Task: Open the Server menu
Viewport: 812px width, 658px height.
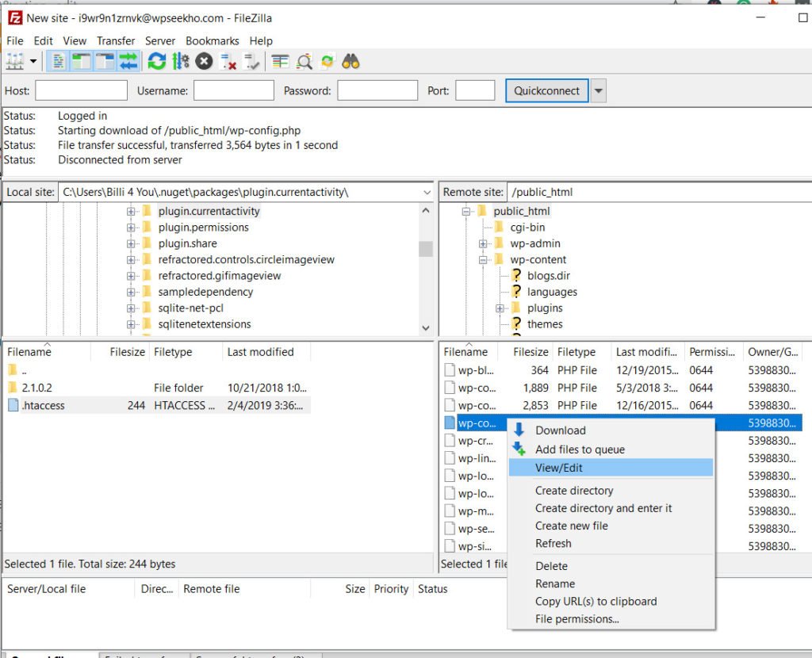Action: (x=160, y=41)
